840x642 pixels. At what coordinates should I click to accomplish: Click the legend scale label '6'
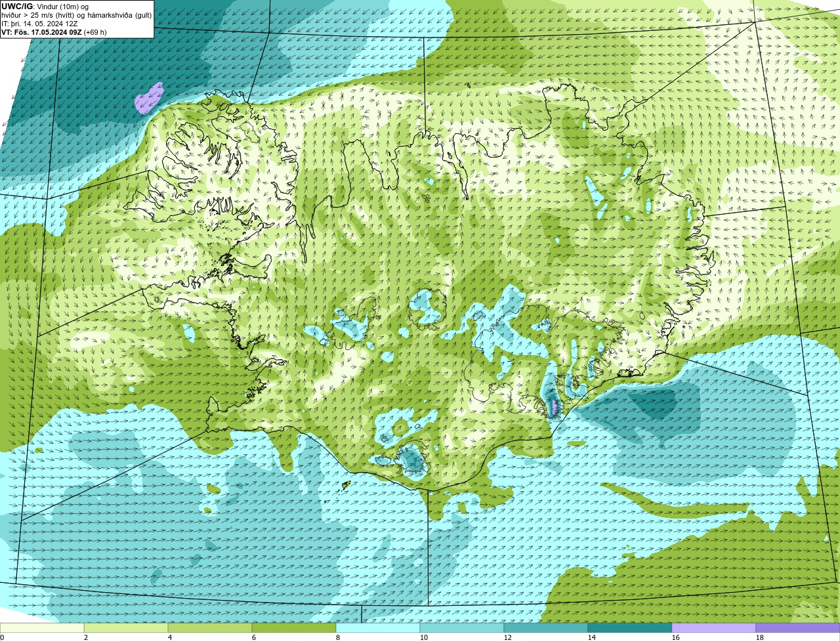tap(254, 637)
